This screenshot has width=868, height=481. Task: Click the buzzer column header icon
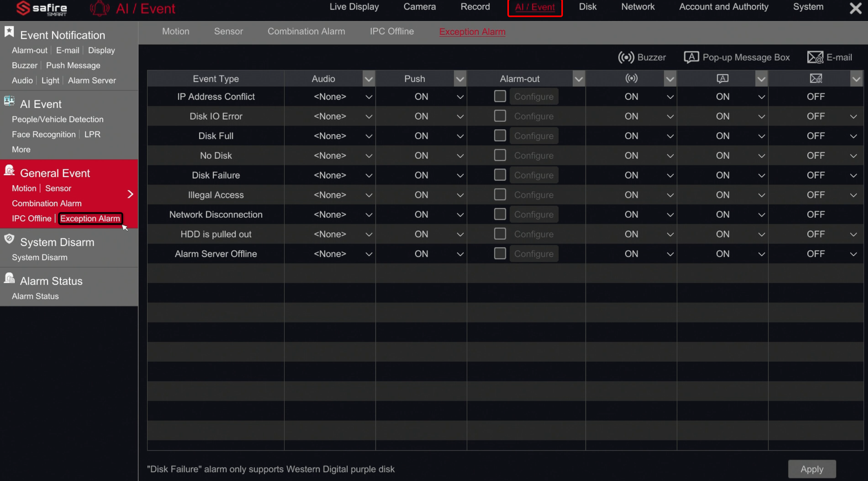(x=631, y=79)
